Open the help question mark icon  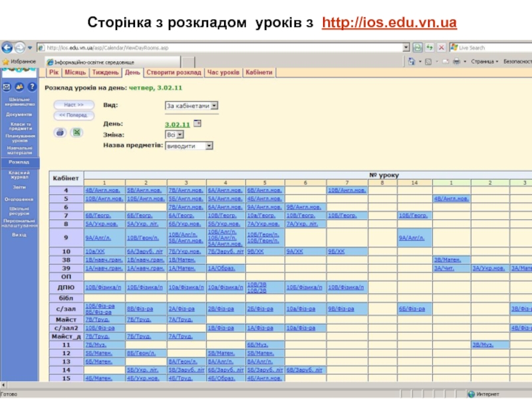click(x=32, y=87)
